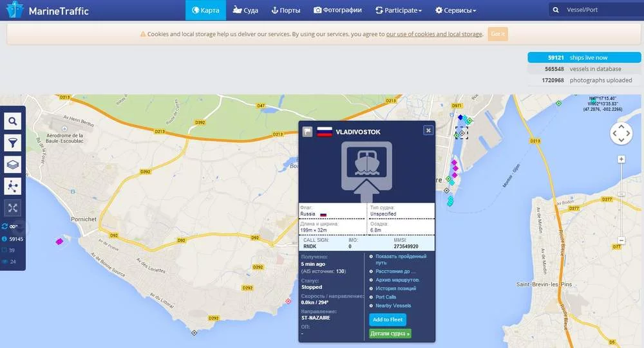This screenshot has height=348, width=644.
Task: Click the flag icon in the vessel popup
Action: (308, 132)
